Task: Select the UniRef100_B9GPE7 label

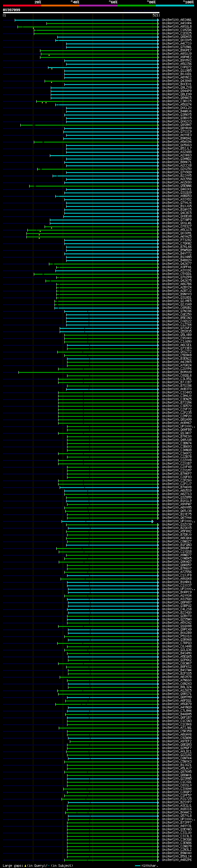Action: pos(176,50)
